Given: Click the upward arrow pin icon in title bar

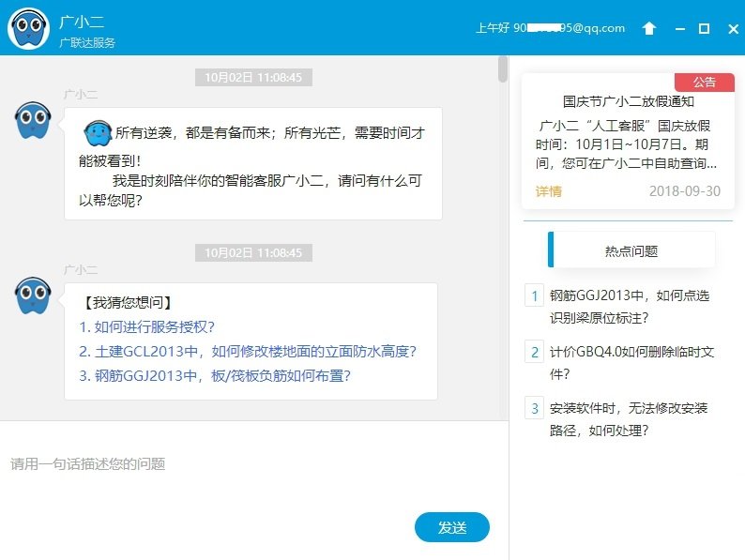Looking at the screenshot, I should click(x=649, y=28).
